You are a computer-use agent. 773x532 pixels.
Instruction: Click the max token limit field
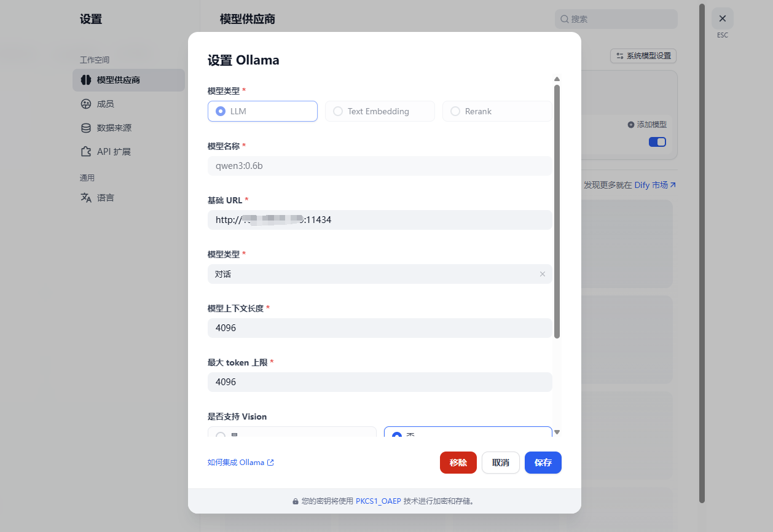click(x=380, y=382)
